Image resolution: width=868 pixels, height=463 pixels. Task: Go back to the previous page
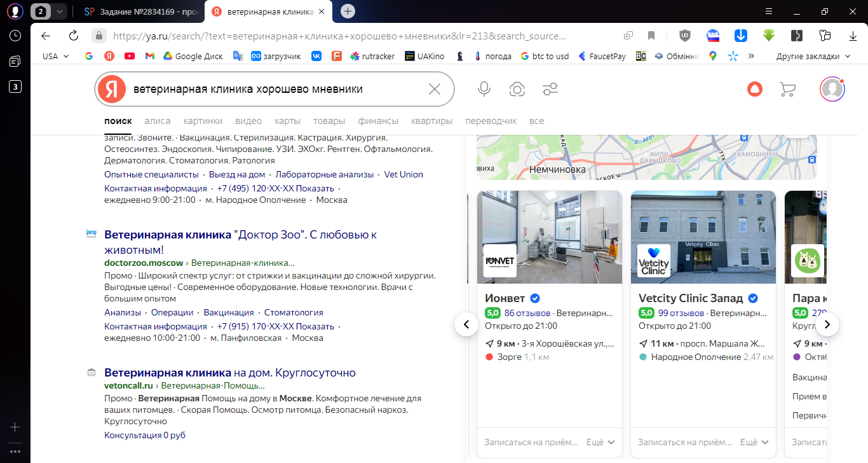45,36
